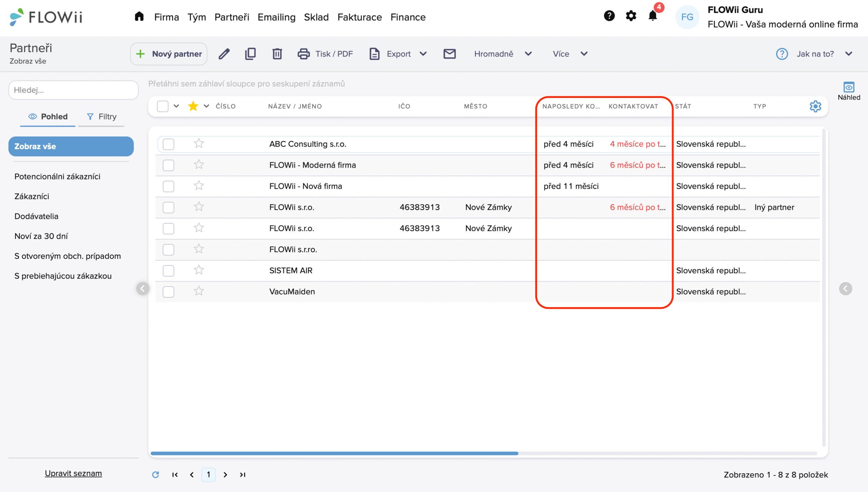Click the duplicate copy icon in toolbar
This screenshot has width=868, height=492.
click(250, 54)
